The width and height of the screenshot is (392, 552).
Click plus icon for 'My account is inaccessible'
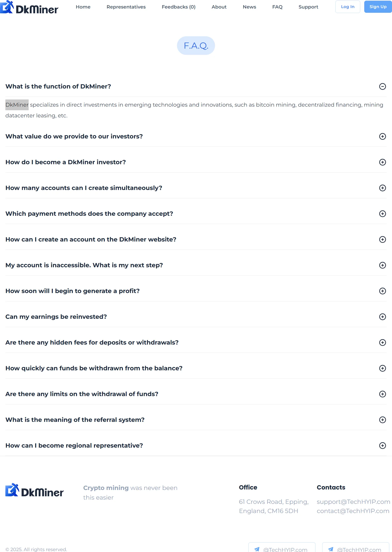click(x=382, y=265)
